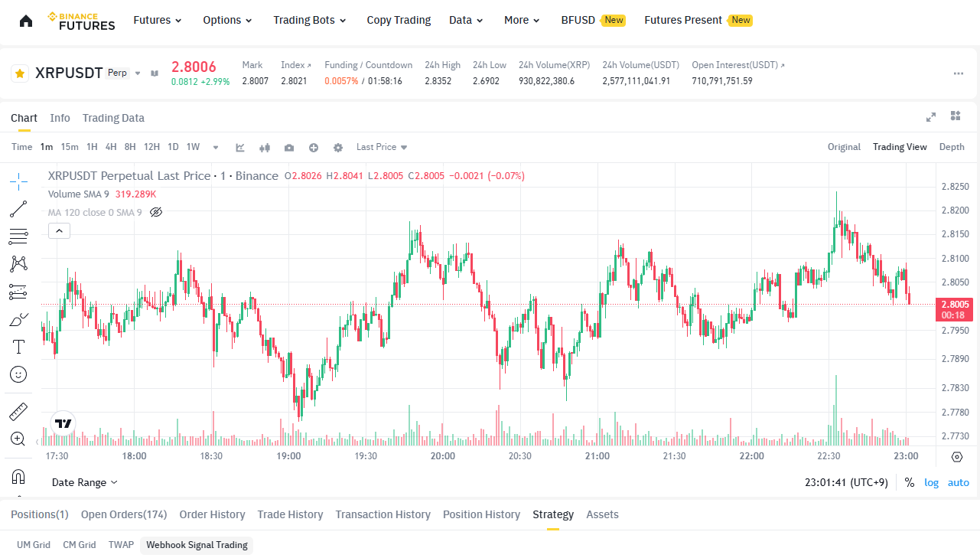Select the 15m time interval

tap(70, 147)
